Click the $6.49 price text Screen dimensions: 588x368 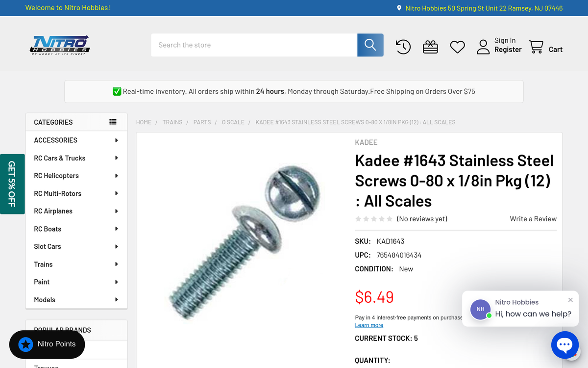pos(374,297)
